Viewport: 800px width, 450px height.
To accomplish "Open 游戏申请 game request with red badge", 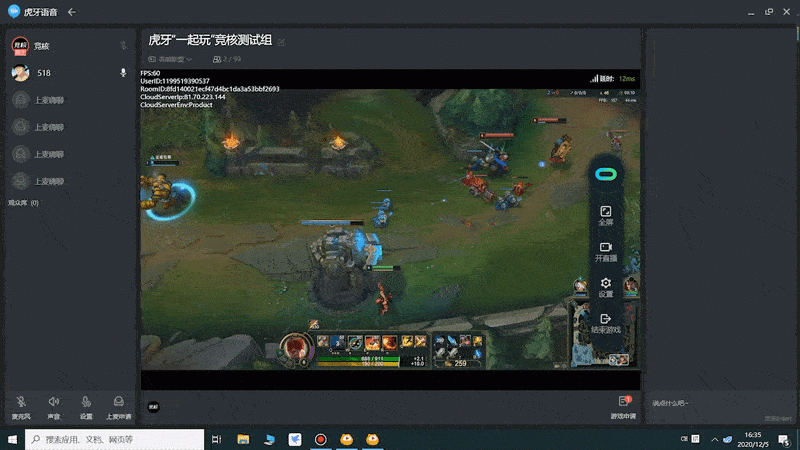I will 623,407.
